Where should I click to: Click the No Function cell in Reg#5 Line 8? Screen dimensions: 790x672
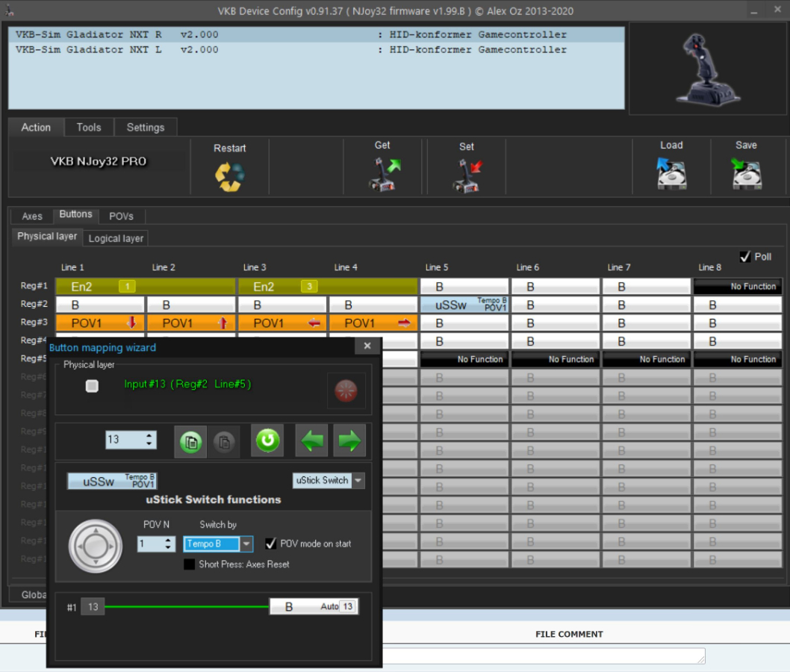click(x=738, y=359)
